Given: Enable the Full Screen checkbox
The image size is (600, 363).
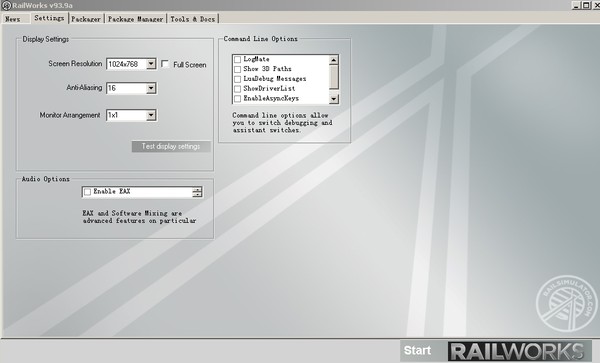Looking at the screenshot, I should pyautogui.click(x=165, y=64).
